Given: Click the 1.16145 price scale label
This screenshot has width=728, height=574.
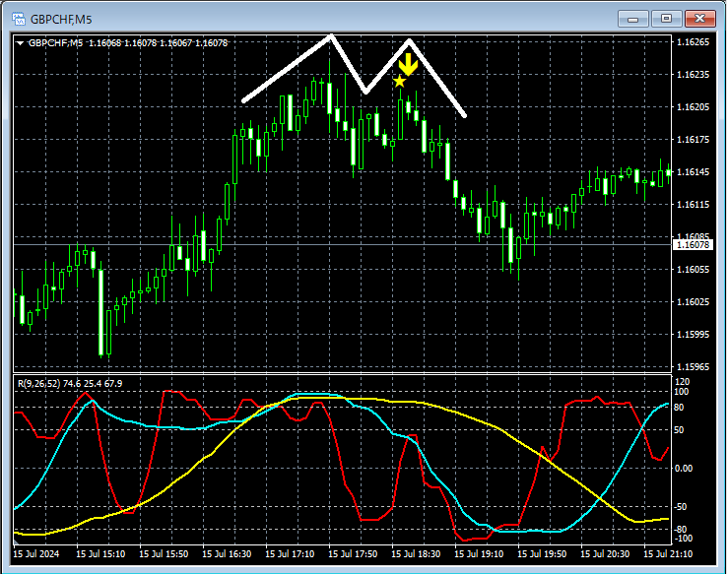Looking at the screenshot, I should click(x=694, y=172).
